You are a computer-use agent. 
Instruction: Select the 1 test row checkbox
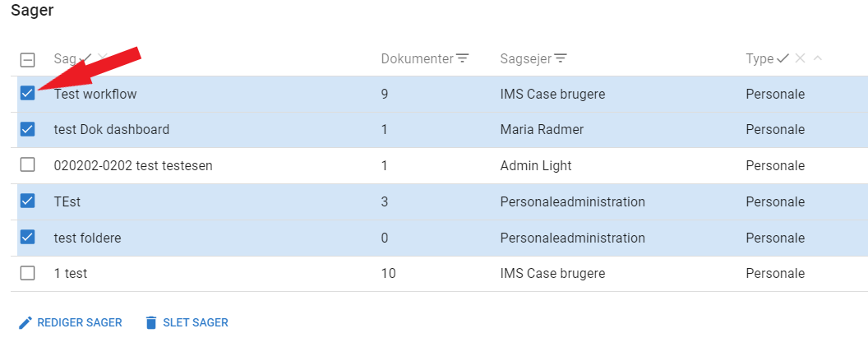point(27,273)
